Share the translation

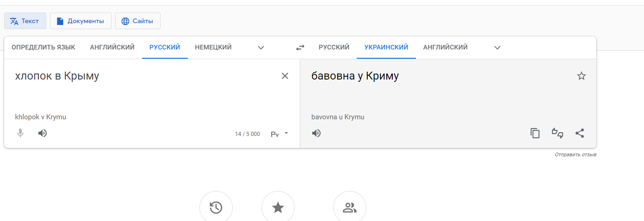point(580,133)
